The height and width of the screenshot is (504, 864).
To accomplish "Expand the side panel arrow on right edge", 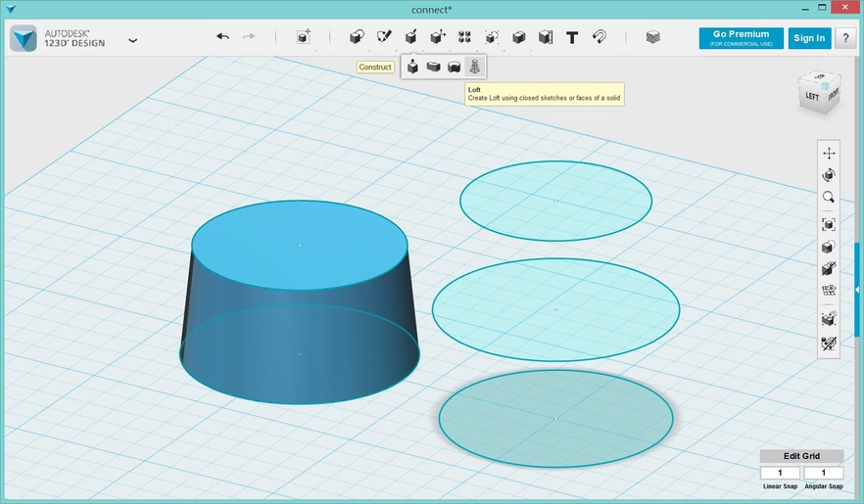I will [857, 290].
